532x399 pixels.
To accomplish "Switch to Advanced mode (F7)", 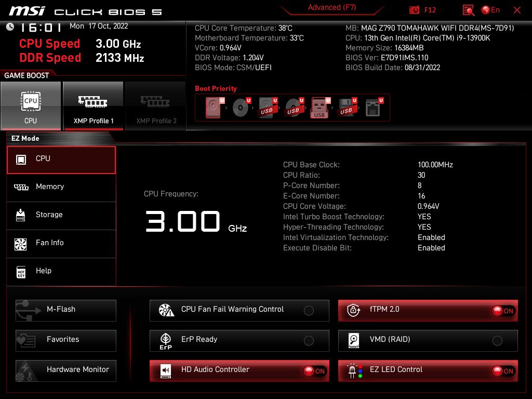I will 332,7.
